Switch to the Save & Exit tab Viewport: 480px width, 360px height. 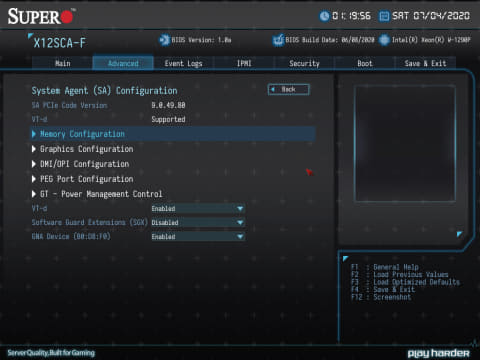coord(425,63)
